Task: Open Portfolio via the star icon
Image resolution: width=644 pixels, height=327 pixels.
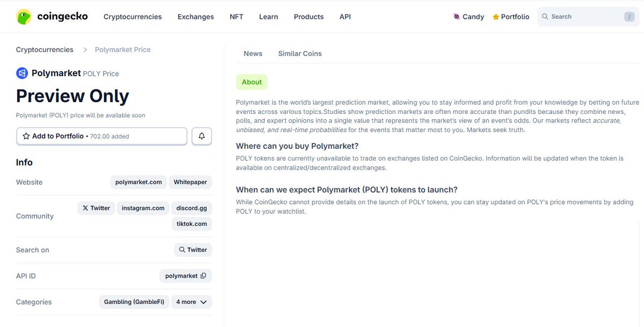Action: pos(496,17)
